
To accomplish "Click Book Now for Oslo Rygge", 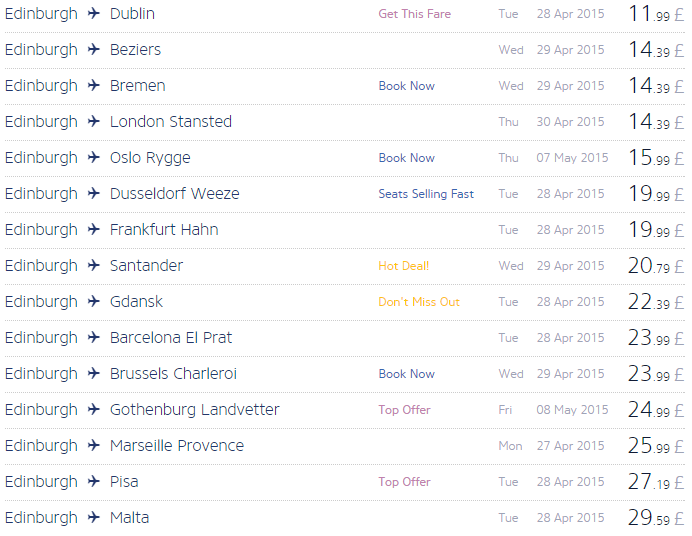I will click(406, 157).
